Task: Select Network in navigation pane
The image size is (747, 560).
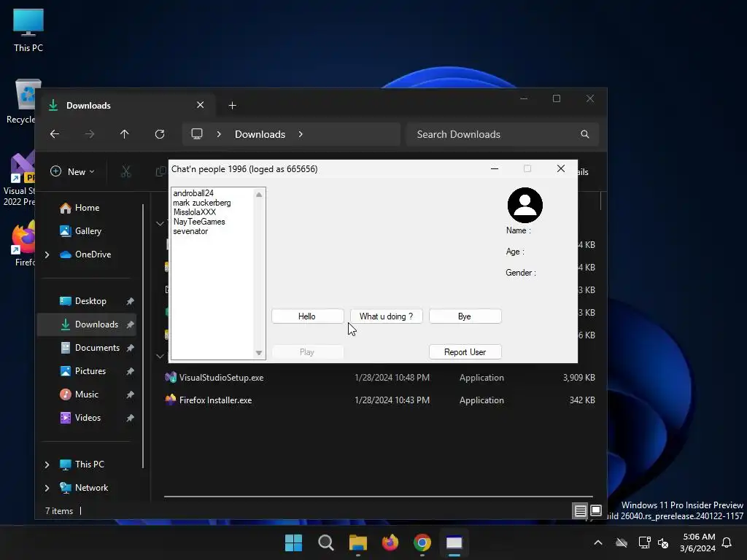Action: (84, 488)
